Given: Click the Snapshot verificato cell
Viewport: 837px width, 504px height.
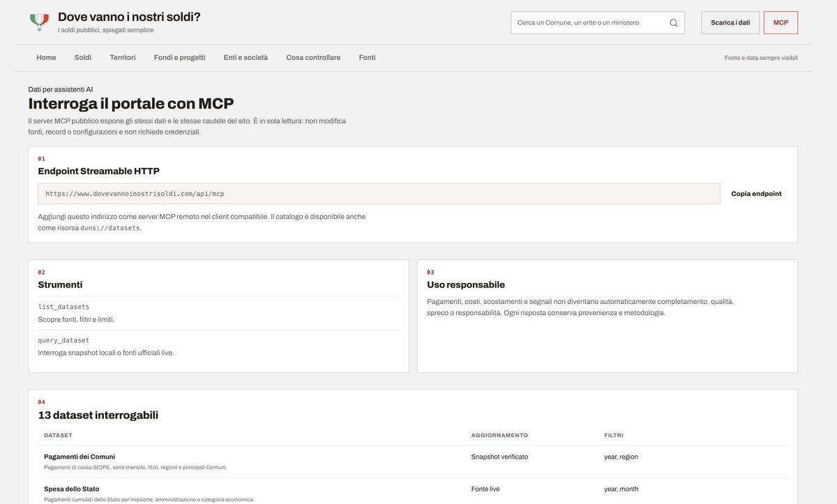Looking at the screenshot, I should (x=499, y=457).
